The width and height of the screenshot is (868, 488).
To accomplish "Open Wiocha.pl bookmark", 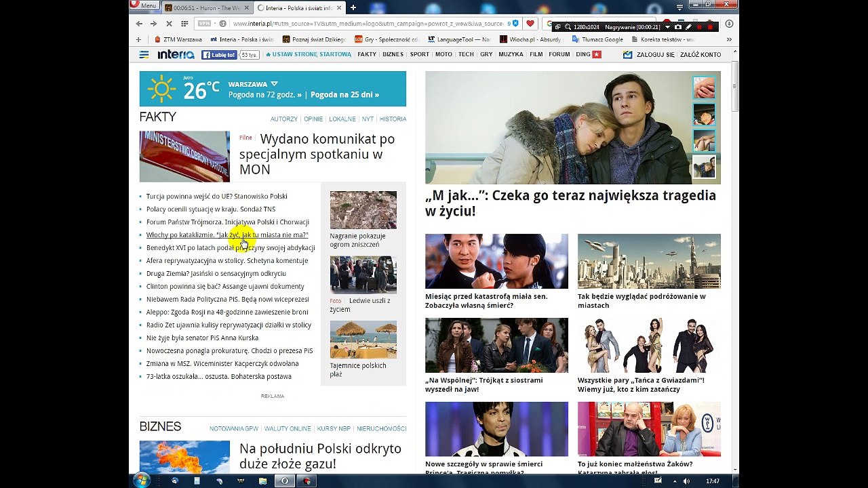I will [531, 39].
